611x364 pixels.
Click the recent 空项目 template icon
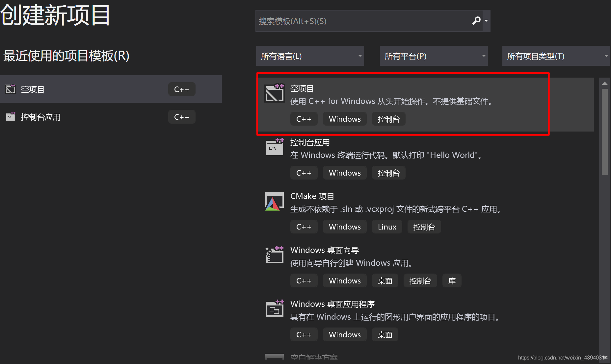point(11,89)
